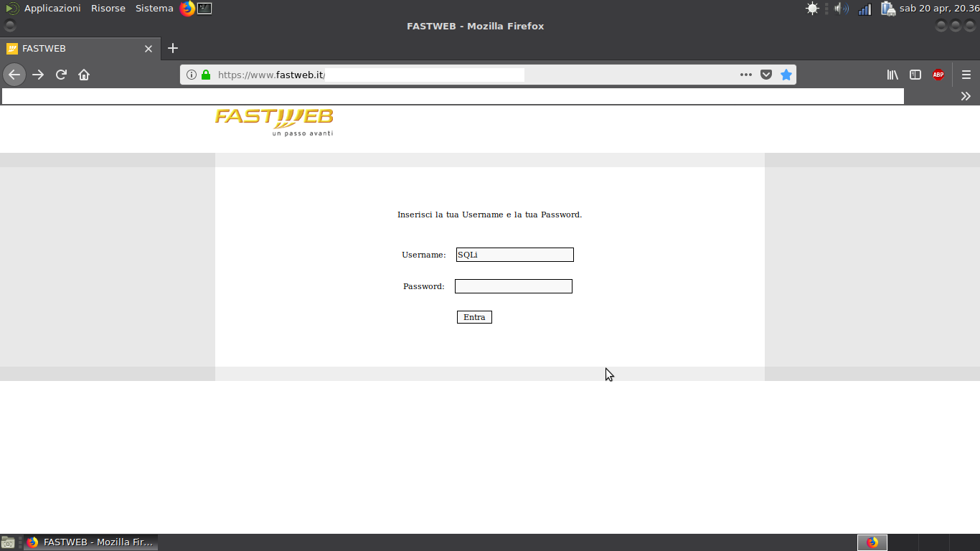This screenshot has height=551, width=980.
Task: Open the Risorse menu
Action: tap(108, 9)
